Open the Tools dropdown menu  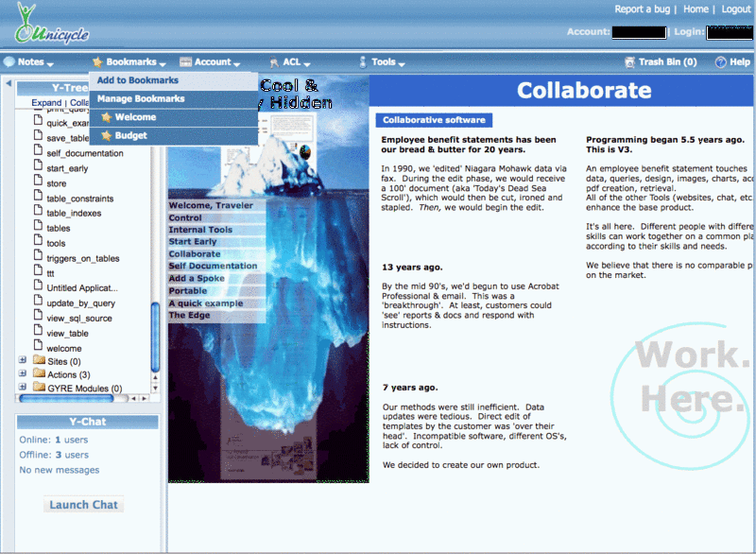coord(383,62)
